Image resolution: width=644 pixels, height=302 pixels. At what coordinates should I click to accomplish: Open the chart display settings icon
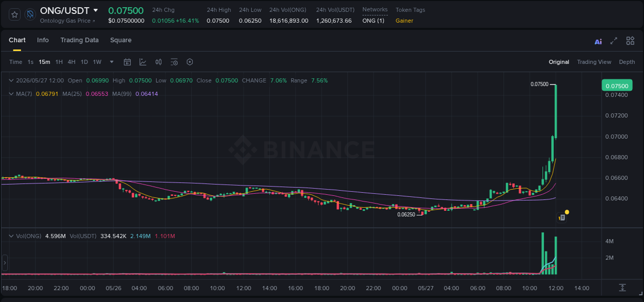click(174, 62)
